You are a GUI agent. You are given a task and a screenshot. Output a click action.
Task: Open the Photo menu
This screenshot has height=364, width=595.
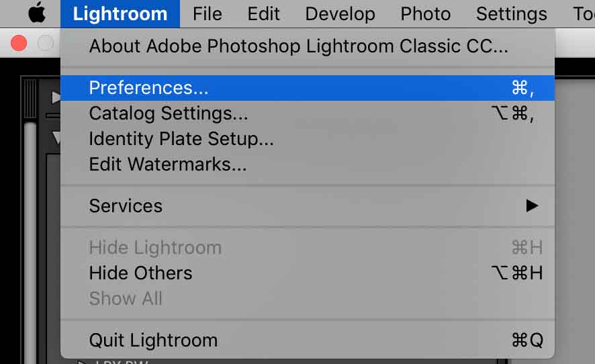tap(425, 13)
